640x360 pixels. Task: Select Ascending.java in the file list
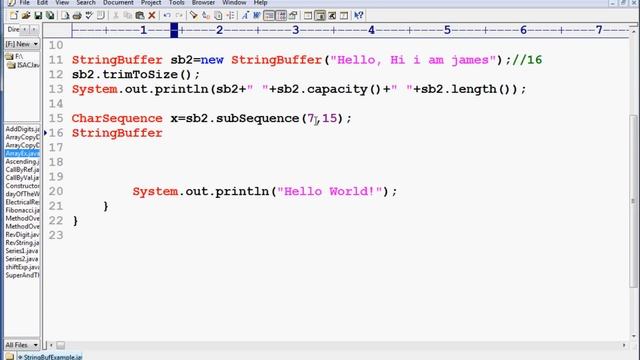point(22,162)
